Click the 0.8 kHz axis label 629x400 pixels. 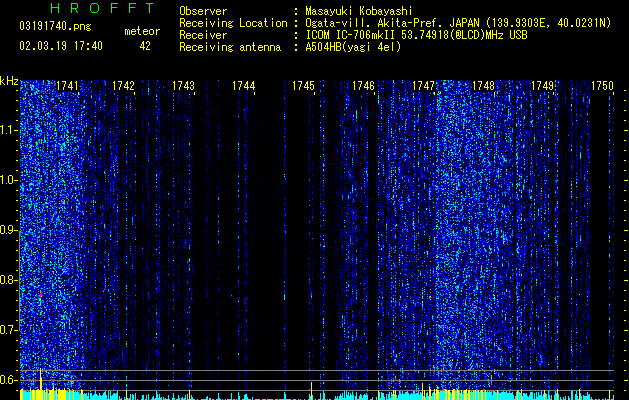click(x=9, y=280)
